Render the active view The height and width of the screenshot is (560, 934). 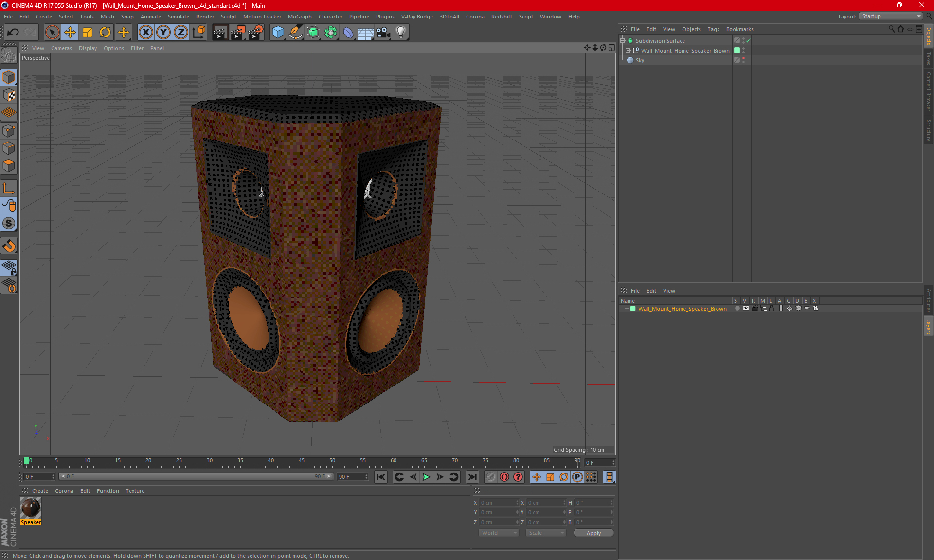pos(220,33)
